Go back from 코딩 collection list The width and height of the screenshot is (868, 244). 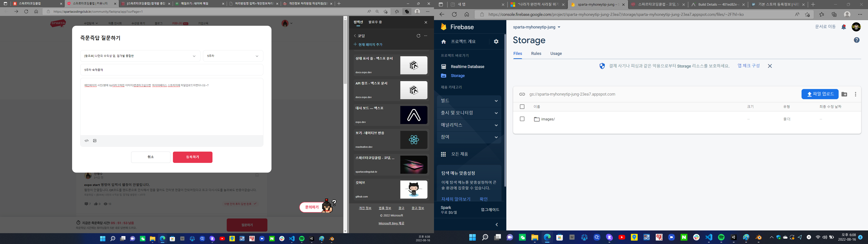[x=355, y=36]
